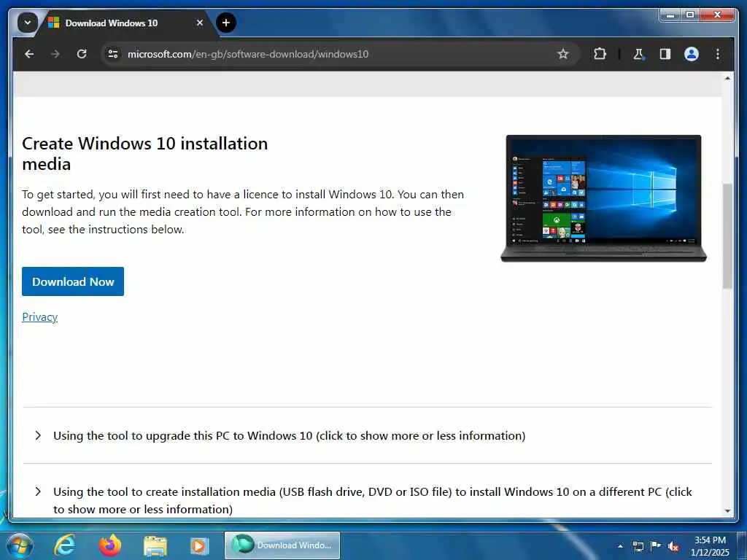This screenshot has height=560, width=747.
Task: Open Windows Explorer folder on taskbar
Action: click(x=155, y=546)
